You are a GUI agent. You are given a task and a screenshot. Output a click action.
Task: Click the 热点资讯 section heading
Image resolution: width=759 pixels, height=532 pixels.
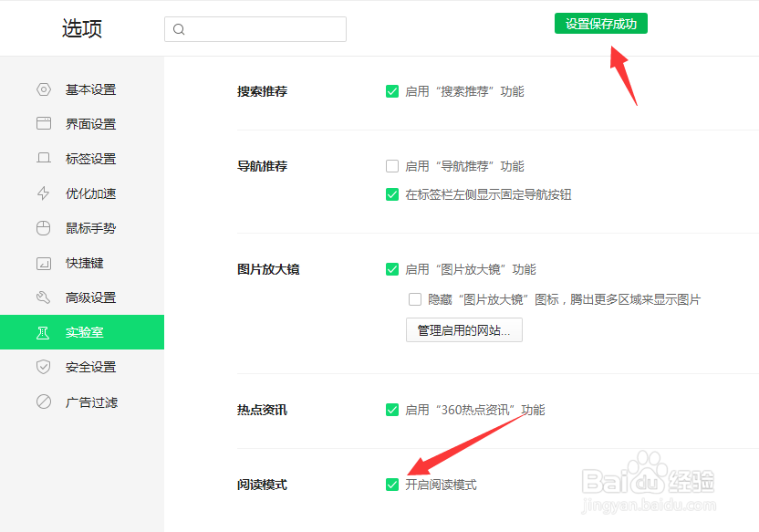click(x=262, y=410)
